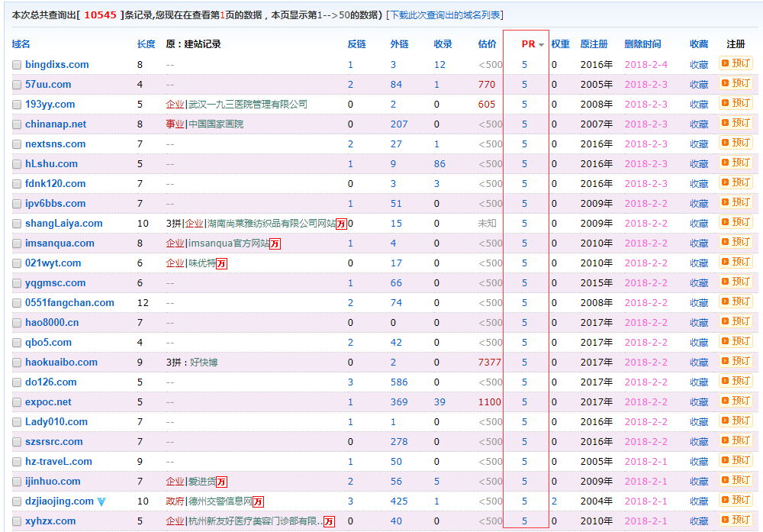
Task: Check the box next to Lady010.com
Action: pos(17,422)
